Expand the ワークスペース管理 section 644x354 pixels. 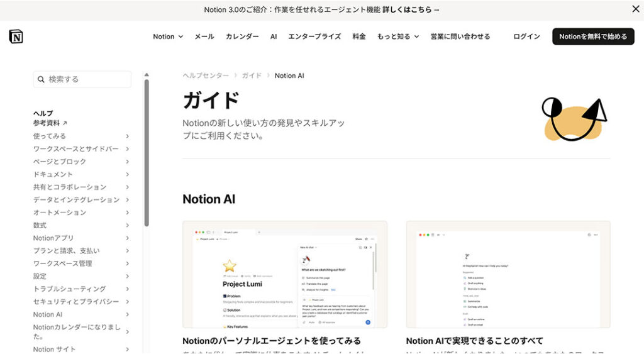point(127,263)
